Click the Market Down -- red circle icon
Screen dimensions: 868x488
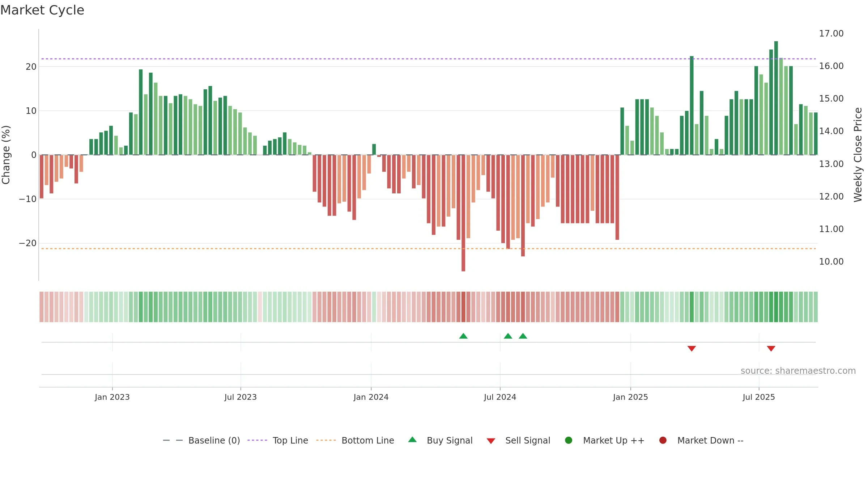[x=663, y=440]
